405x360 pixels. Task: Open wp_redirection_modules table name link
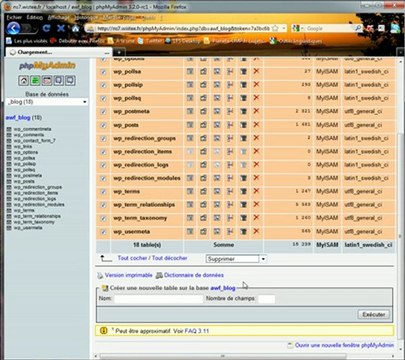147,178
